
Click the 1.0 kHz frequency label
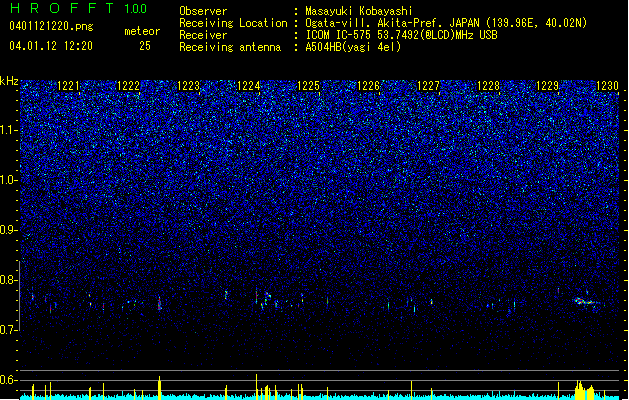click(9, 180)
